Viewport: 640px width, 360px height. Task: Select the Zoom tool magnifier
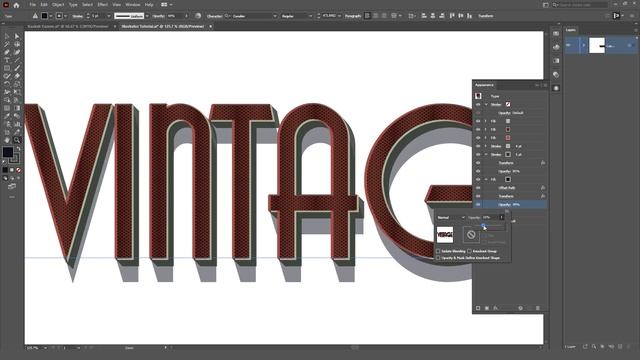[x=17, y=140]
